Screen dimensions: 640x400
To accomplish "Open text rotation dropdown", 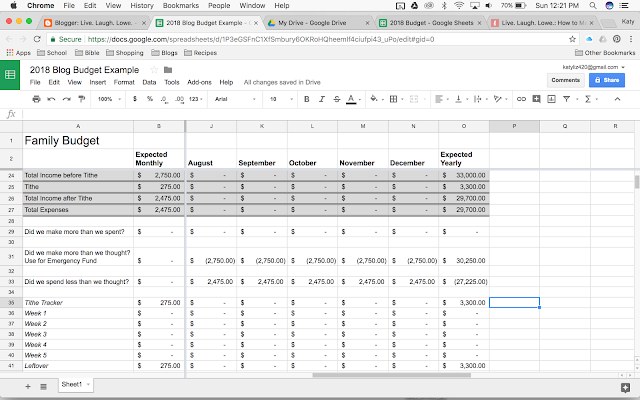I will (x=500, y=99).
